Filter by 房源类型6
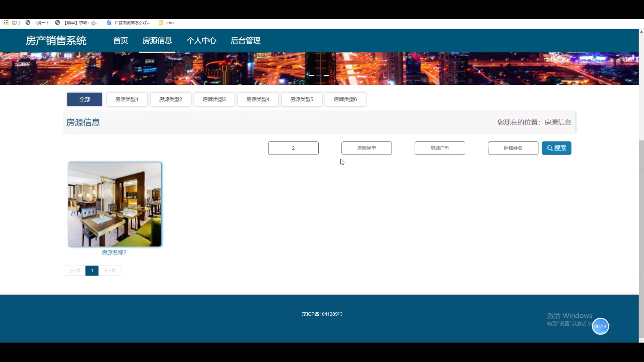Image resolution: width=644 pixels, height=362 pixels. pyautogui.click(x=345, y=99)
